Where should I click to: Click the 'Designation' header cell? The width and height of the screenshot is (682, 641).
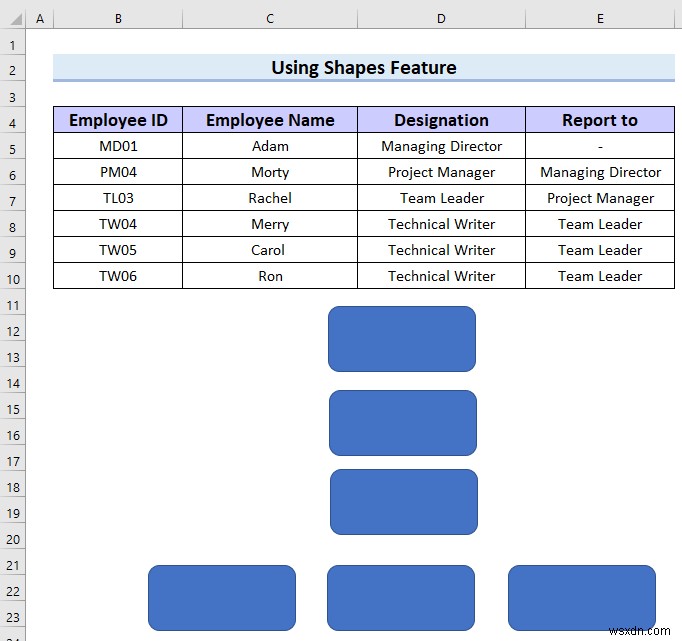(x=441, y=120)
